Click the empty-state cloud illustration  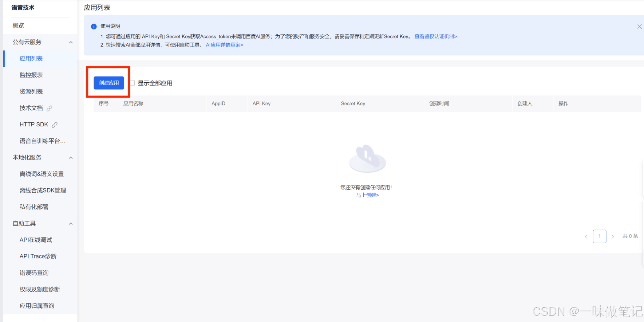tap(367, 159)
